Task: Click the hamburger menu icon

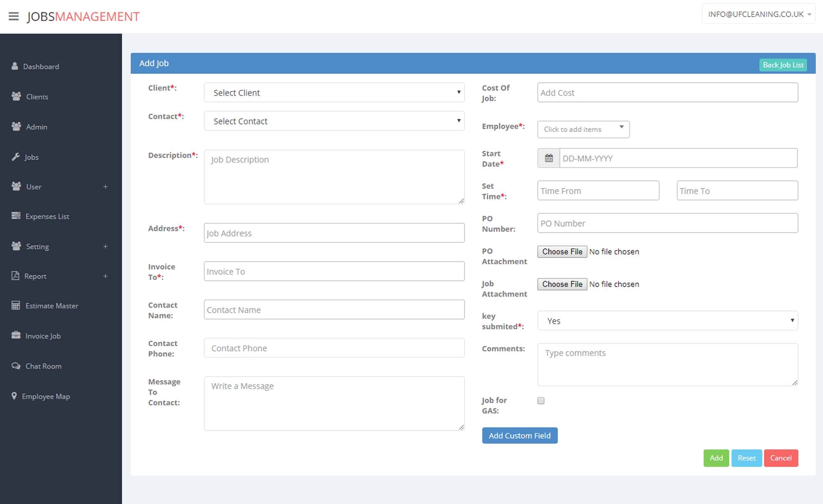Action: (13, 16)
